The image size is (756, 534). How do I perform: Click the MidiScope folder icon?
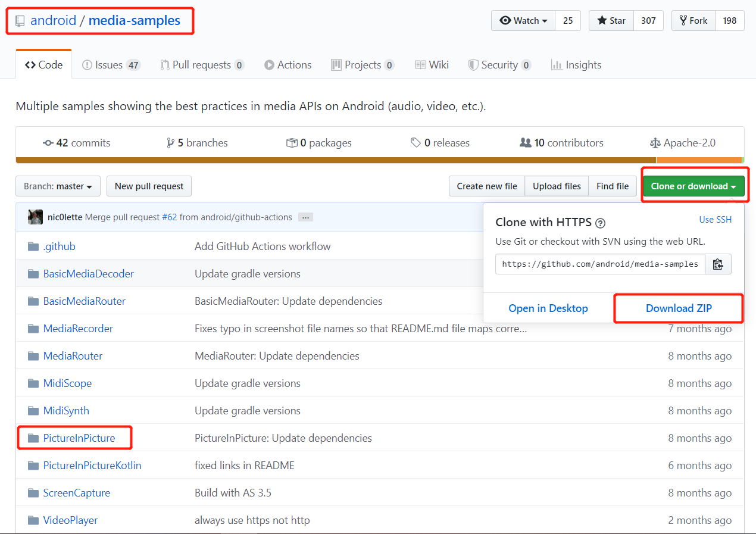tap(33, 383)
